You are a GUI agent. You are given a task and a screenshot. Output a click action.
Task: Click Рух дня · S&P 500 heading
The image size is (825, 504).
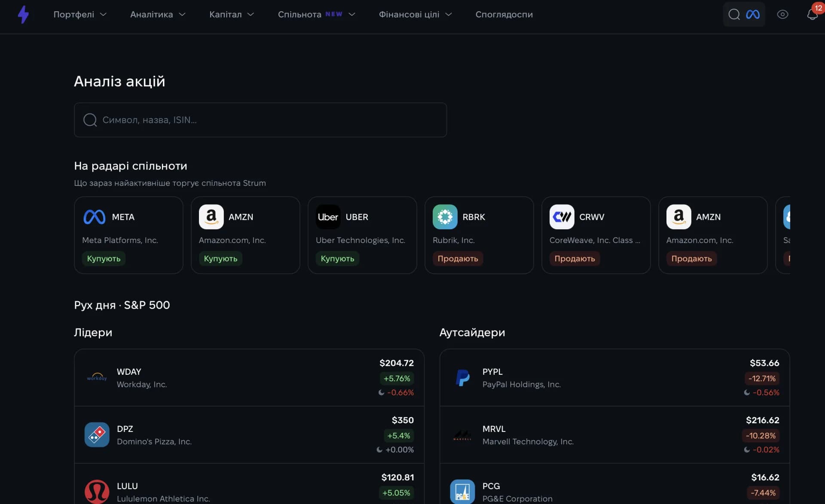point(122,305)
